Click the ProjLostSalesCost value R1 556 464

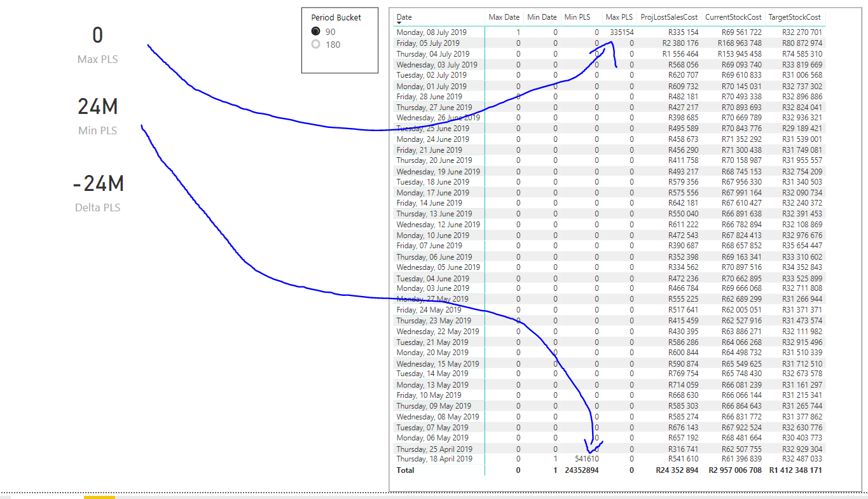pos(680,54)
